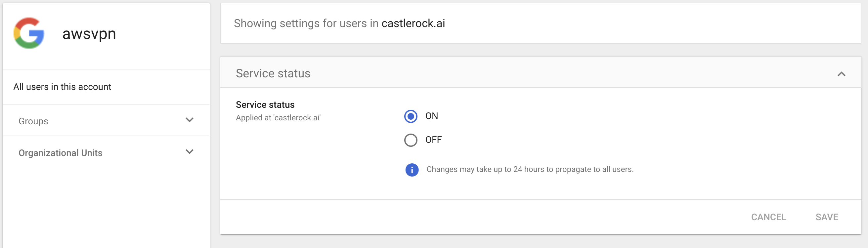Click the blue info icon

(412, 170)
